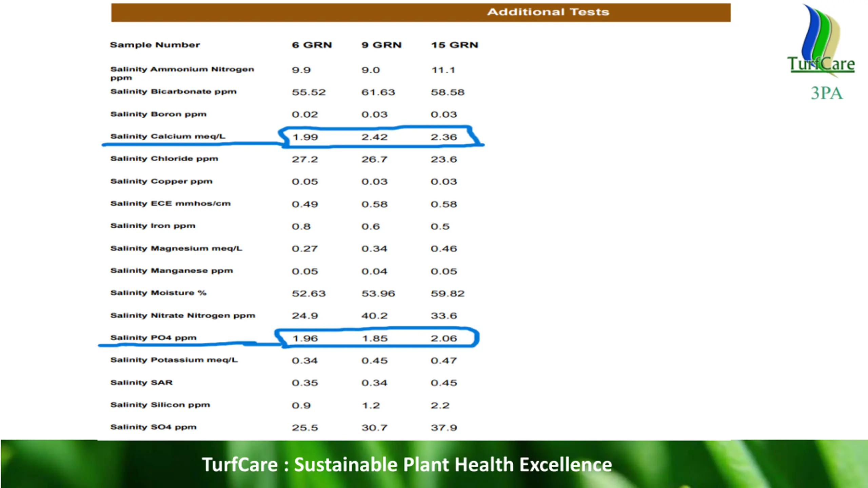Image resolution: width=868 pixels, height=488 pixels.
Task: Select Iron value 0.6
Action: pos(371,226)
